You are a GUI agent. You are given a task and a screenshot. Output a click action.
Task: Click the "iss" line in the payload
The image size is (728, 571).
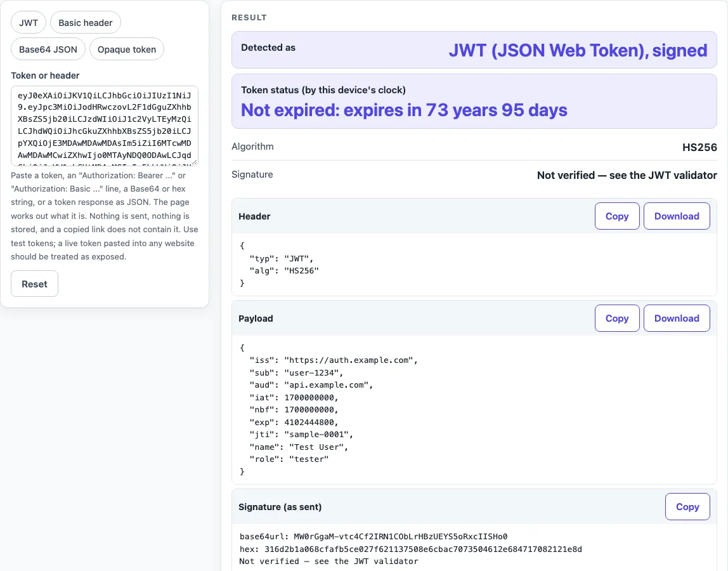[334, 360]
